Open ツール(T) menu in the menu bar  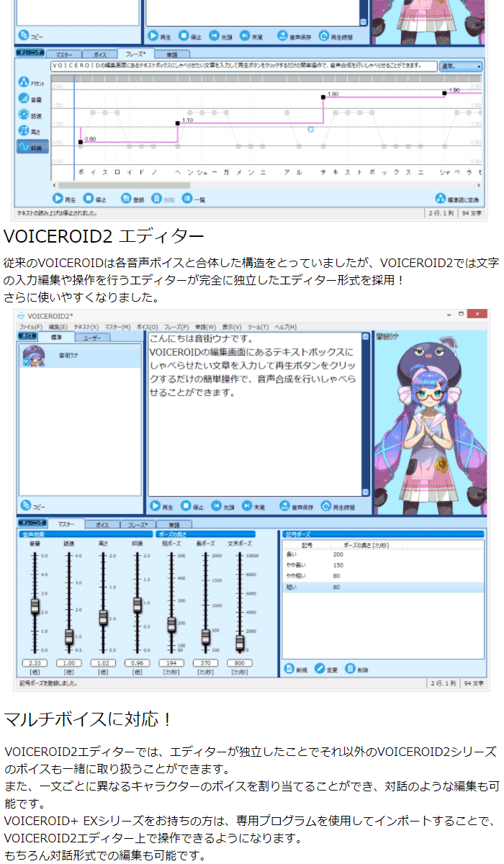(x=258, y=327)
